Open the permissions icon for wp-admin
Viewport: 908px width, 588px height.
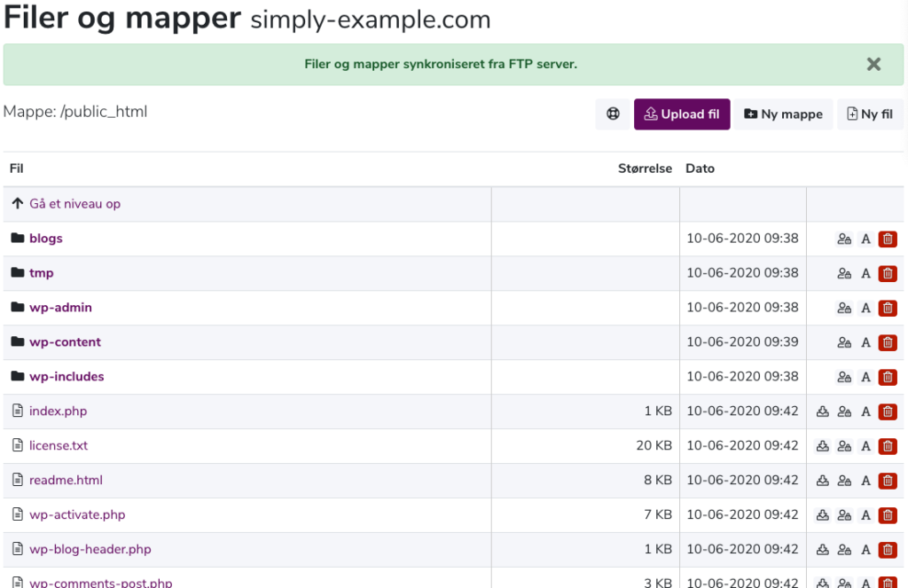pyautogui.click(x=844, y=309)
